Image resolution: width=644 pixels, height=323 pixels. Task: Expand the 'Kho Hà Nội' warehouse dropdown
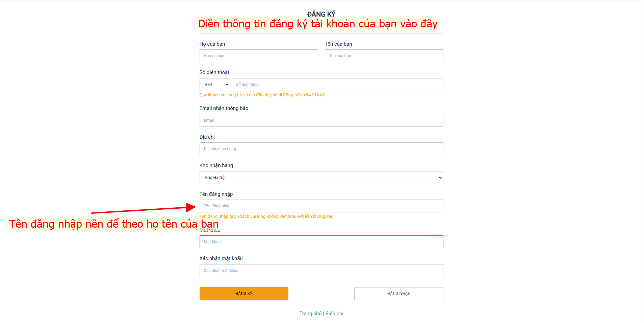(x=321, y=178)
